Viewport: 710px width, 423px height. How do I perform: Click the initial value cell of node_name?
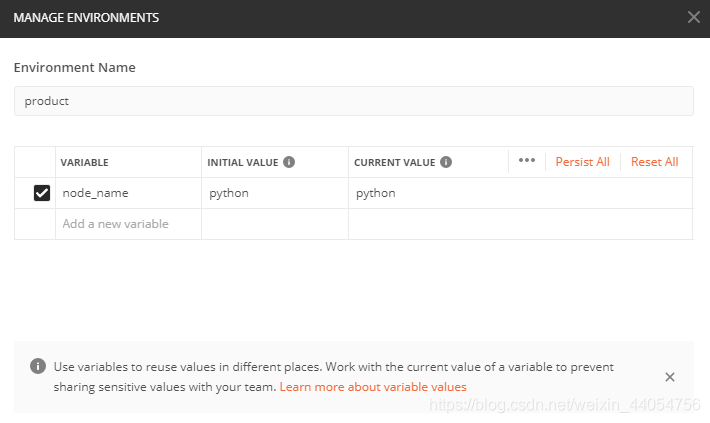[274, 193]
